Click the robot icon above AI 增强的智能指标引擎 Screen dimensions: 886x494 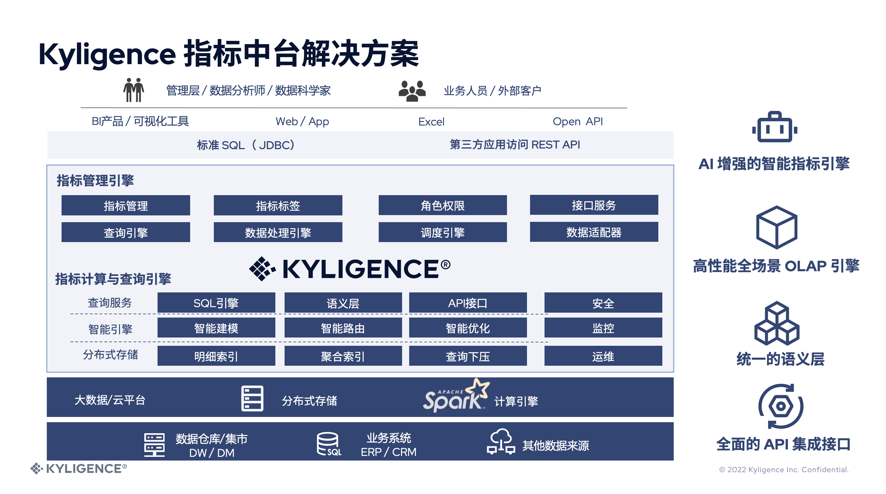click(774, 128)
